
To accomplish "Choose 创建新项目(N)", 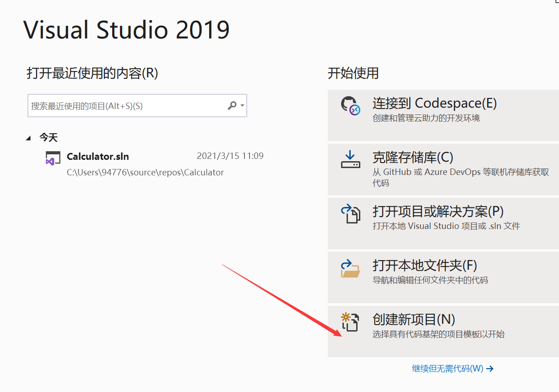I will [443, 332].
